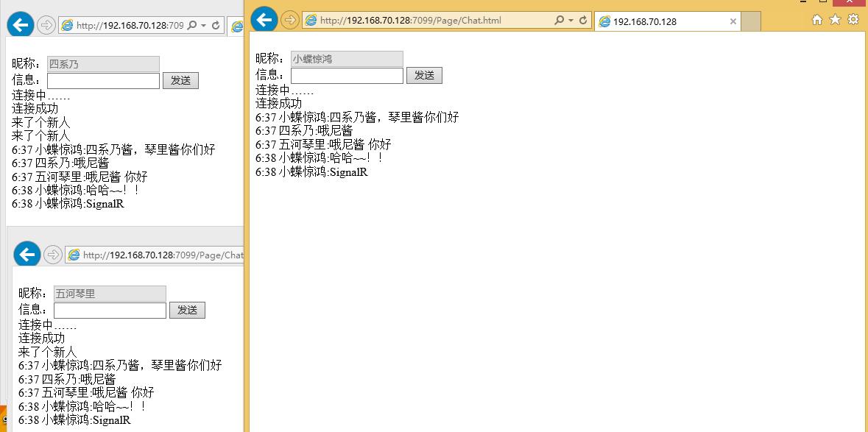Click 发送 button in 小蝶惊鸿 window
The height and width of the screenshot is (432, 868).
(x=424, y=75)
